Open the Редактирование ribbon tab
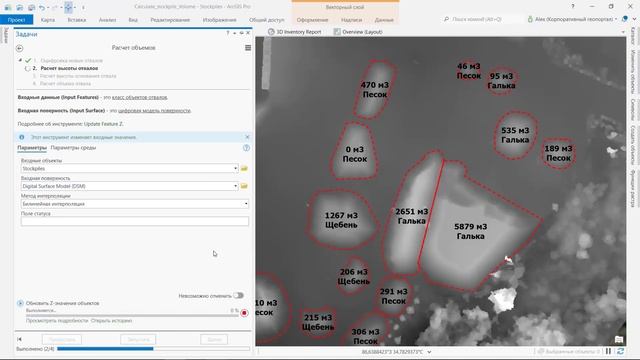The width and height of the screenshot is (640, 360). [x=170, y=20]
